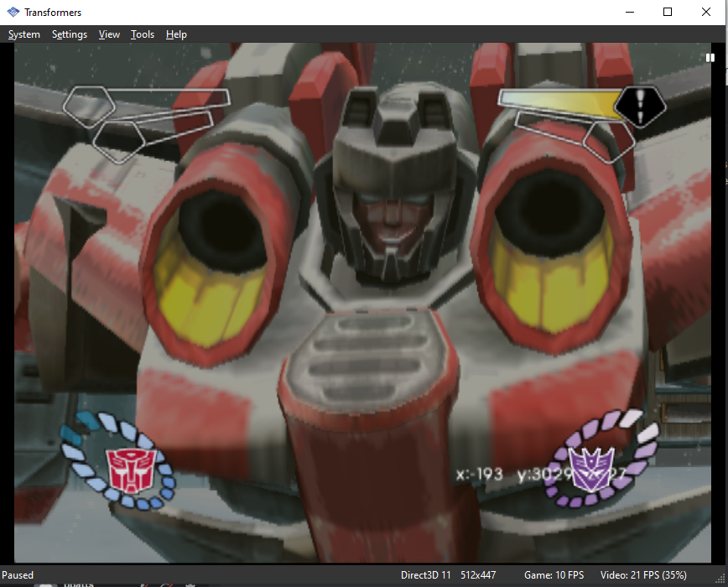Click the 'Direct3D 11' renderer label

click(x=426, y=575)
